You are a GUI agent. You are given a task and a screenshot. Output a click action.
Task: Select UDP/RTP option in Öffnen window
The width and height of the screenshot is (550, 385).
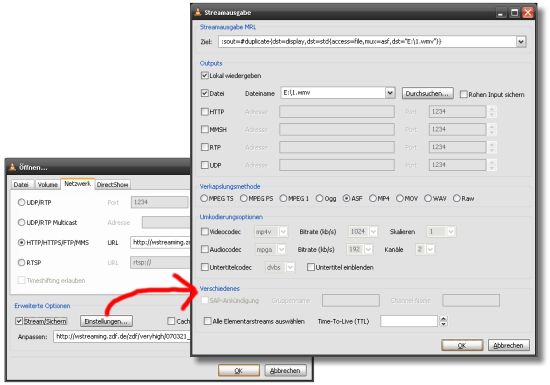click(21, 202)
